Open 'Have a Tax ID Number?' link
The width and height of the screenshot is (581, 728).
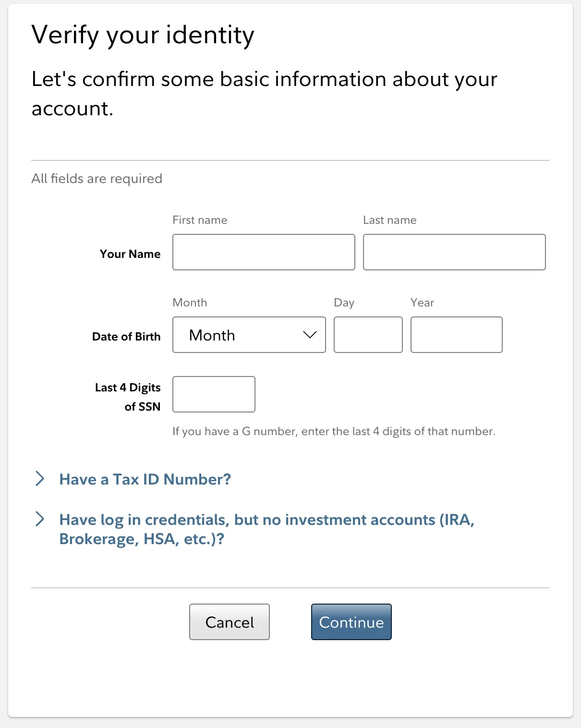(x=145, y=479)
